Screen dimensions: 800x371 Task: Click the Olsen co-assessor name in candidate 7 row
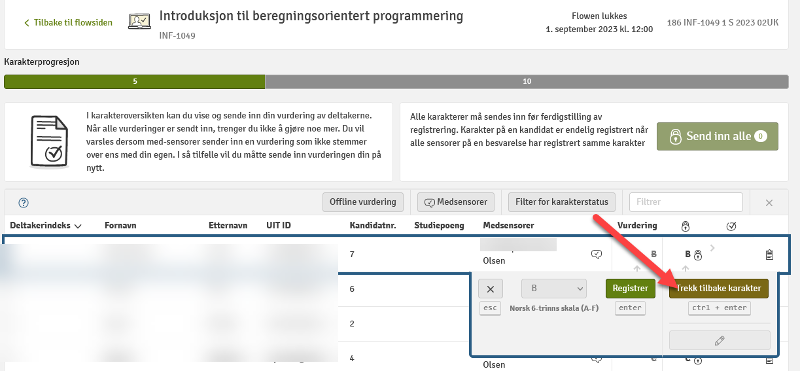point(494,261)
